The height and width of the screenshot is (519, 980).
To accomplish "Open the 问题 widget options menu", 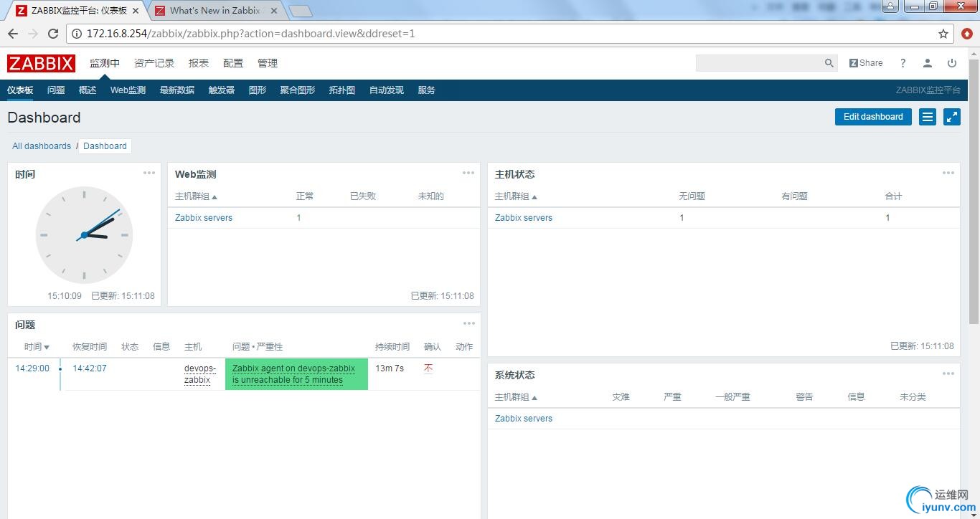I will tap(468, 323).
